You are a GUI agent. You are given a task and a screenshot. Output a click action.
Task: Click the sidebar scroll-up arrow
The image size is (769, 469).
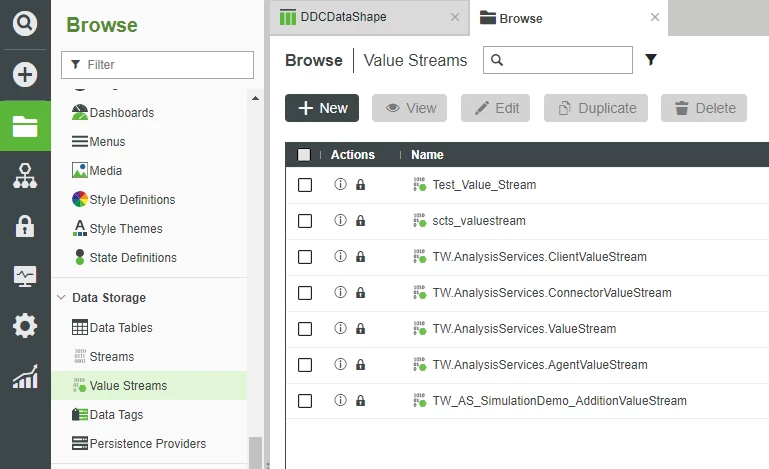click(x=255, y=99)
